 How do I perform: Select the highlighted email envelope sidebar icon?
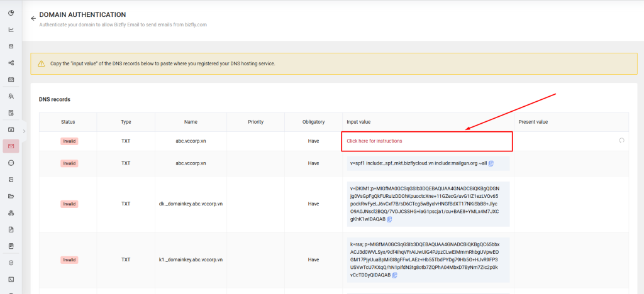(11, 146)
